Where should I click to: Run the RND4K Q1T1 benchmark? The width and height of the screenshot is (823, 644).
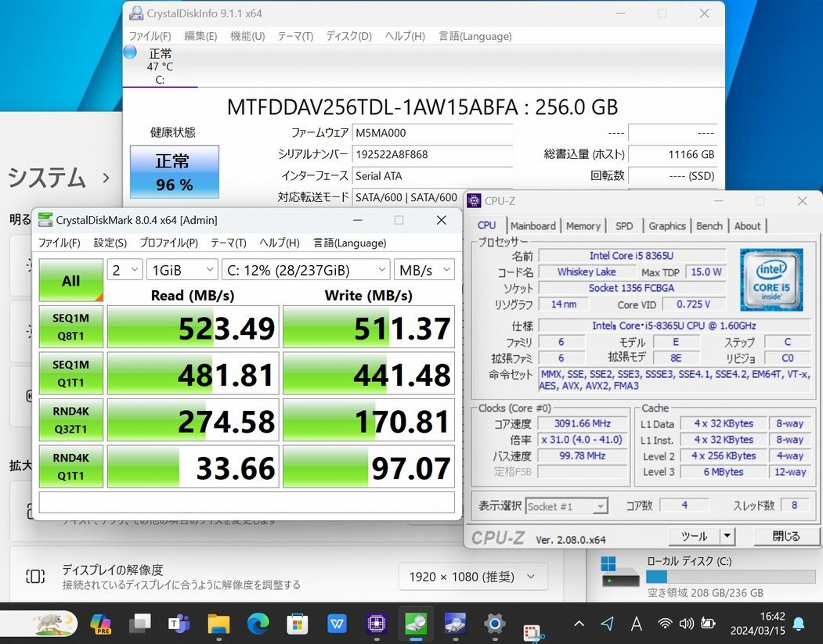point(70,466)
